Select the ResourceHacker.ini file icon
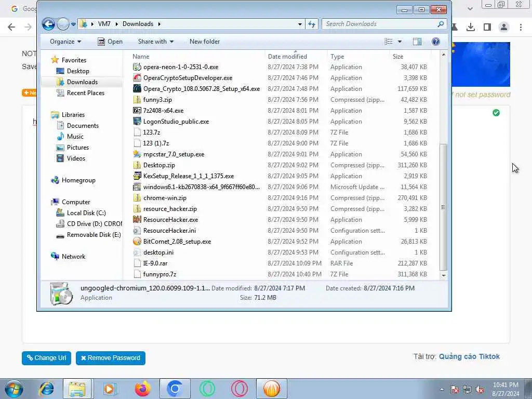The image size is (532, 399). tap(137, 230)
